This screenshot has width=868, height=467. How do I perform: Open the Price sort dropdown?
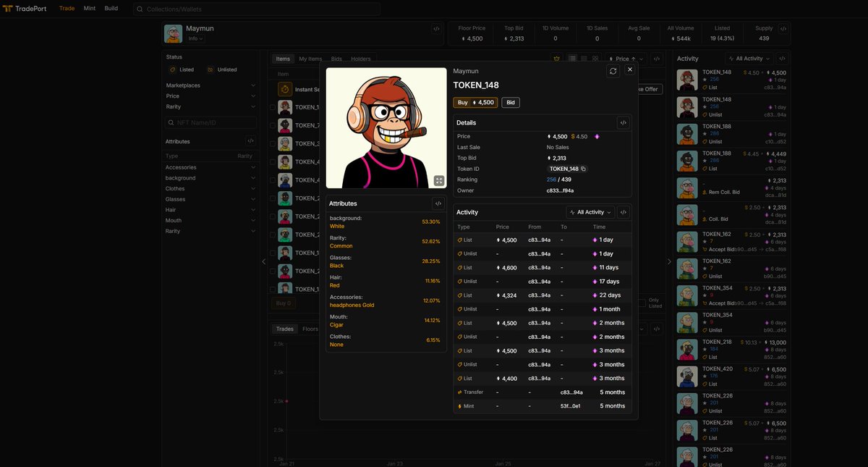click(627, 59)
